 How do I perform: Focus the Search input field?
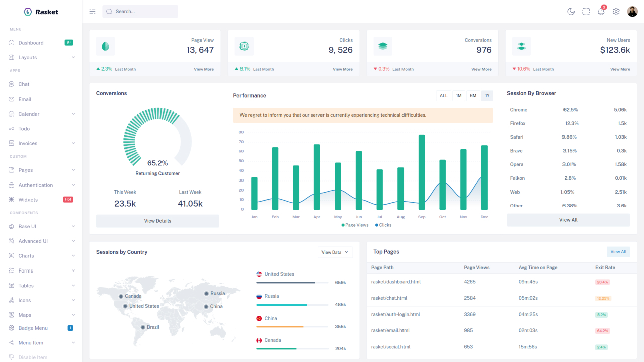[140, 12]
